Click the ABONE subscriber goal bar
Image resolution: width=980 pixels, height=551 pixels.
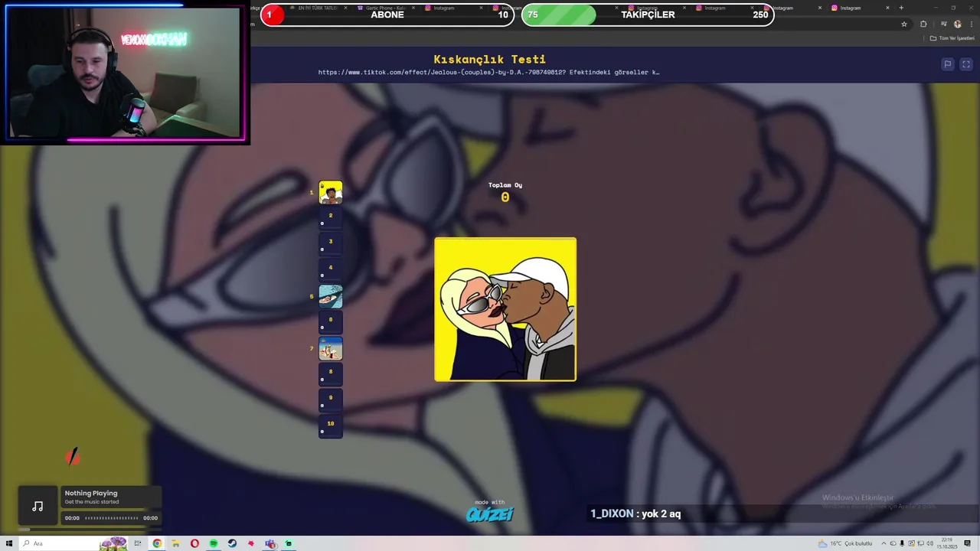(387, 15)
